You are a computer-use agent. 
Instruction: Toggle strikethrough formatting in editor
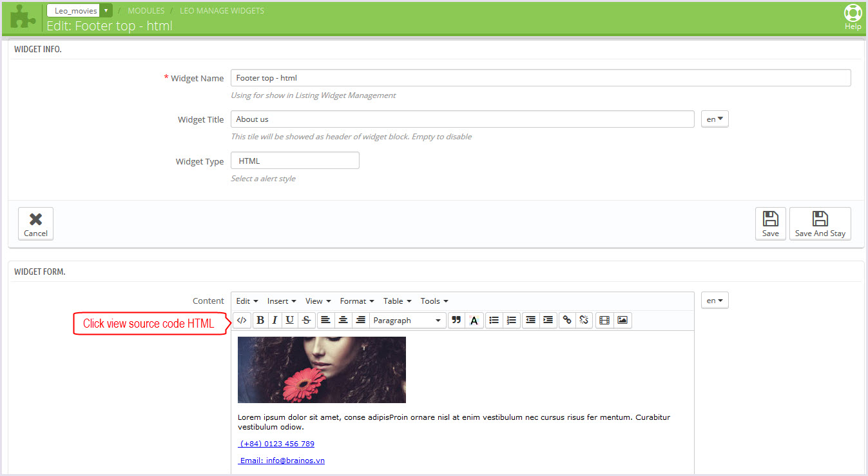pyautogui.click(x=306, y=321)
